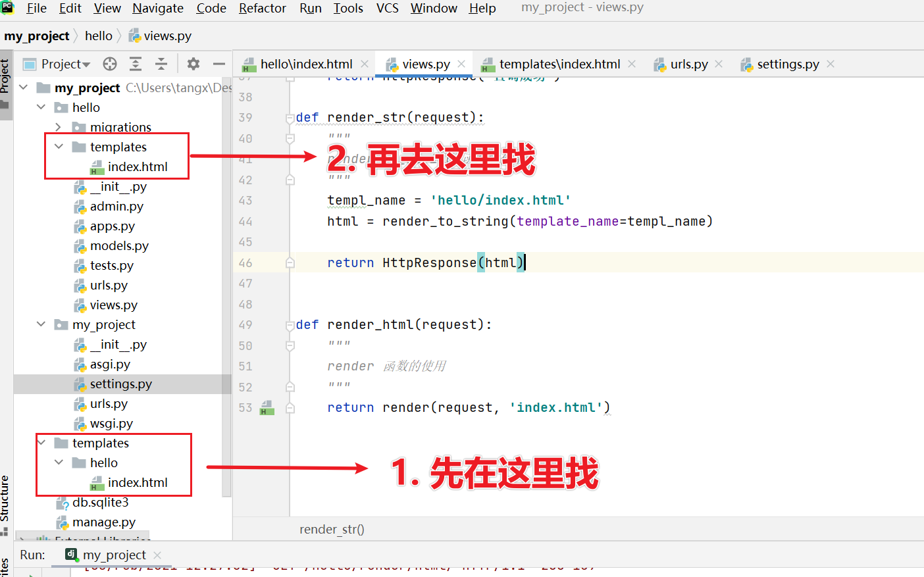Screen dimensions: 924x577
Task: Click the PyCharm application logo icon
Action: coord(7,8)
